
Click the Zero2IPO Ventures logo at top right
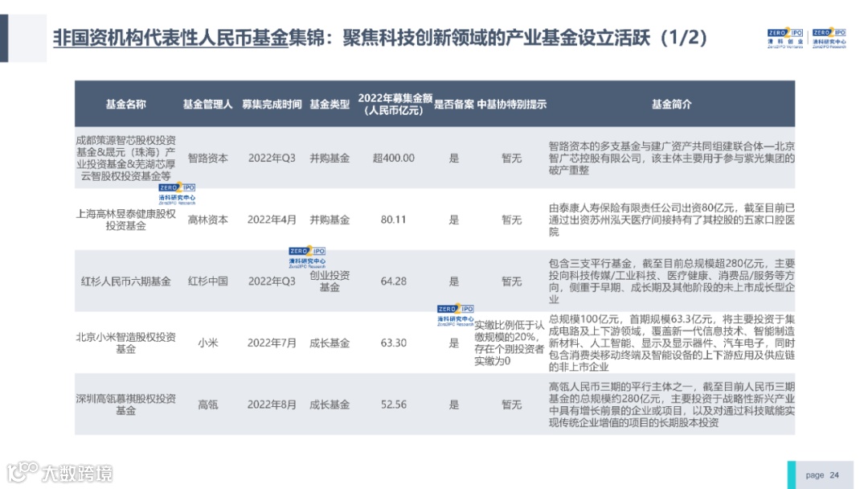click(785, 39)
